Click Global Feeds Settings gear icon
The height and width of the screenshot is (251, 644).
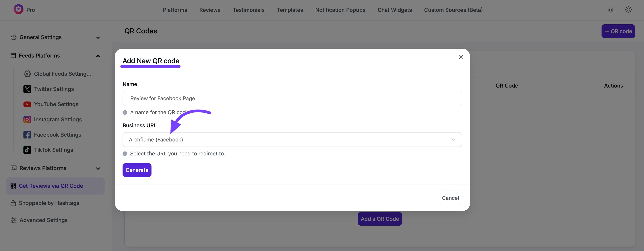click(27, 74)
